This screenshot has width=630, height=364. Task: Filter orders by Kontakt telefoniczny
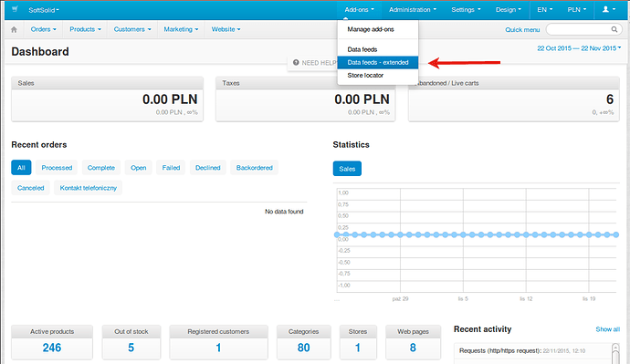click(88, 188)
